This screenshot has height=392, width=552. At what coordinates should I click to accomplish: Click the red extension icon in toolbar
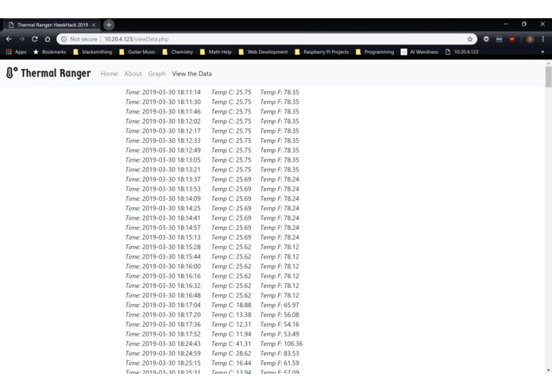pos(512,39)
